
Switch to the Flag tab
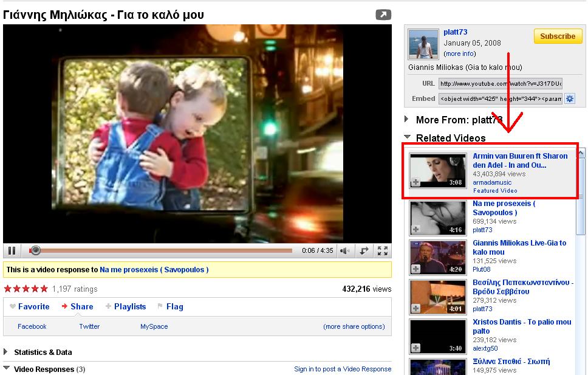coord(175,306)
